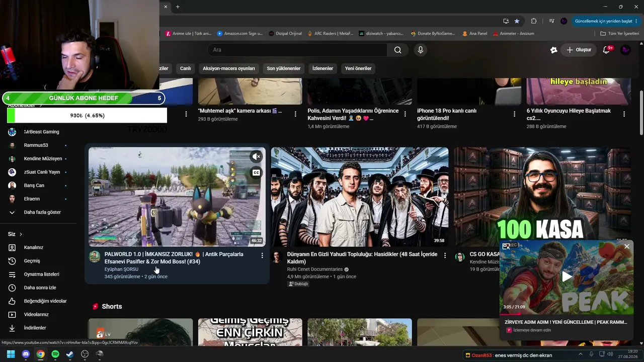Play the PEAK video in miniplayer

pos(567,276)
